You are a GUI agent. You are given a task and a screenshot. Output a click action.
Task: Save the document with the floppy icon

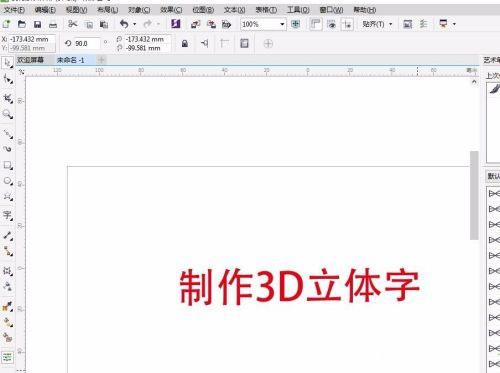click(37, 24)
